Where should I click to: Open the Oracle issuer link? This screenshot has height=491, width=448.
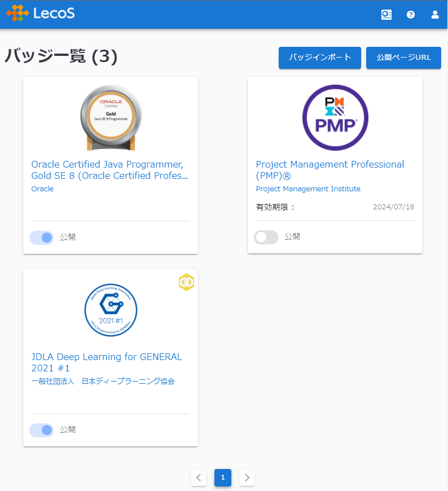pyautogui.click(x=42, y=189)
